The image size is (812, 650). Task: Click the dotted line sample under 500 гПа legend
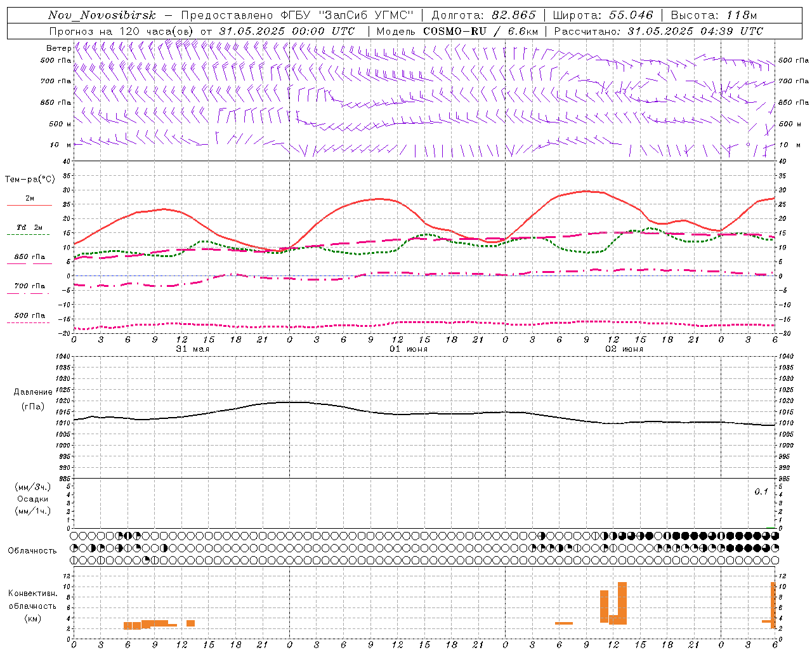coord(28,322)
